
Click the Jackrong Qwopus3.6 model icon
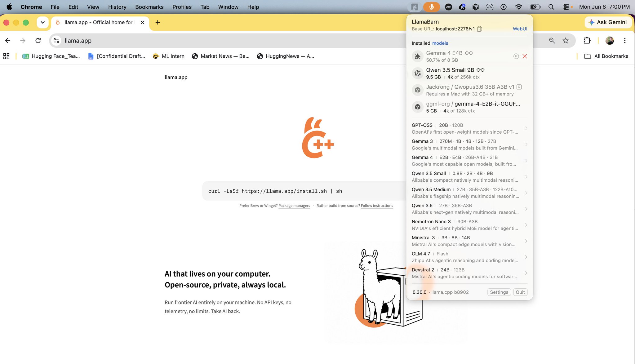pos(418,90)
